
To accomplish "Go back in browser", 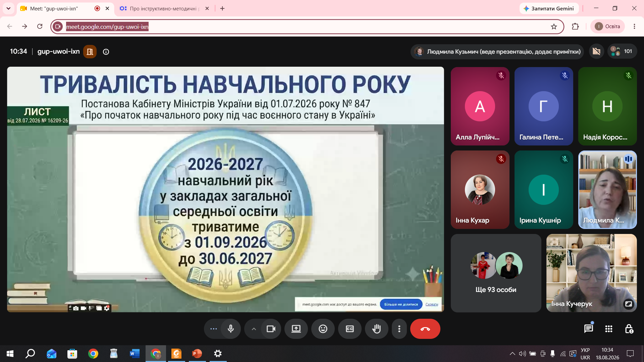I will click(9, 26).
